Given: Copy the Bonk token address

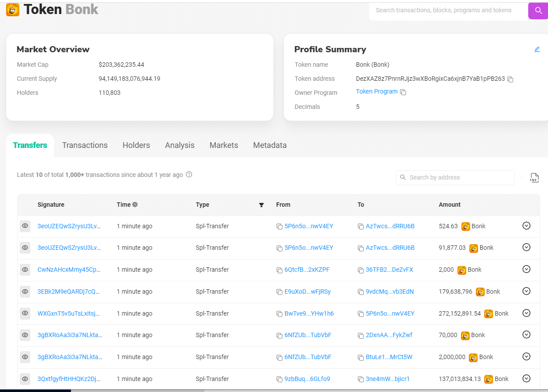Looking at the screenshot, I should [x=510, y=79].
